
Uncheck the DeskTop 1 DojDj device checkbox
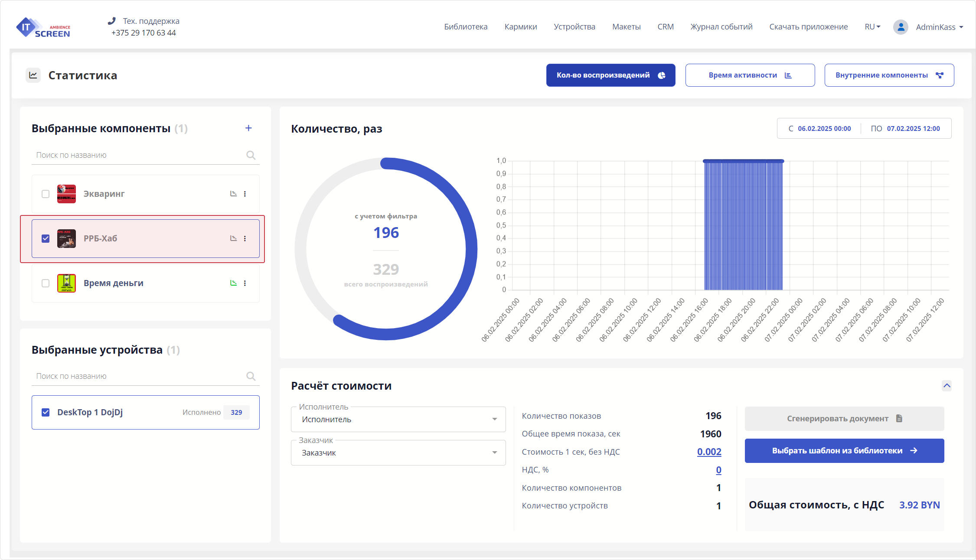click(x=46, y=412)
